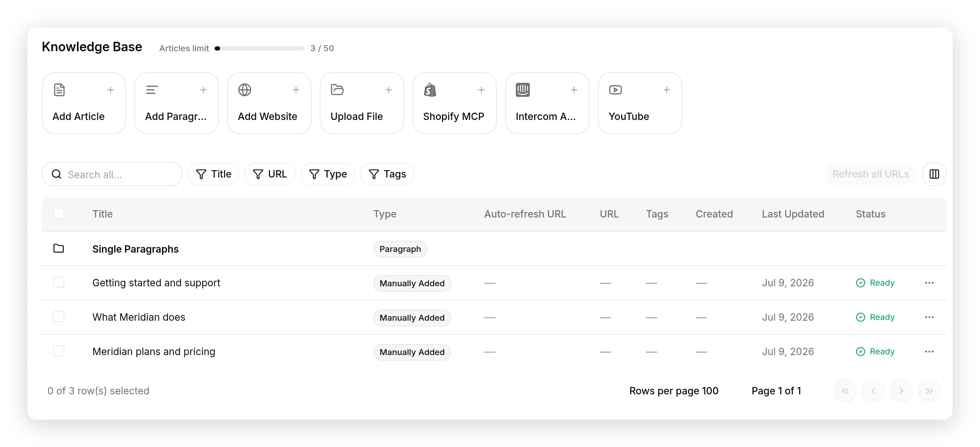Image resolution: width=980 pixels, height=447 pixels.
Task: Go to the next page
Action: [901, 391]
